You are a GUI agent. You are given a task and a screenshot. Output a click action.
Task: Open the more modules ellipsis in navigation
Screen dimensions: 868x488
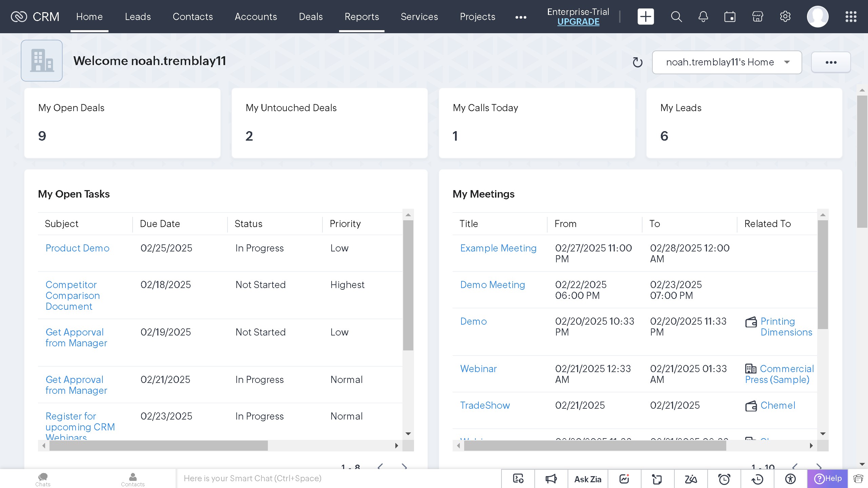(x=521, y=17)
